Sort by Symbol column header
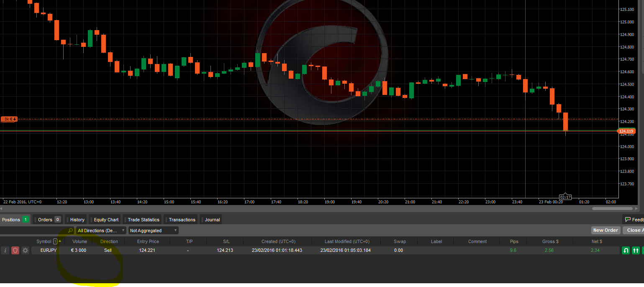 (x=44, y=241)
